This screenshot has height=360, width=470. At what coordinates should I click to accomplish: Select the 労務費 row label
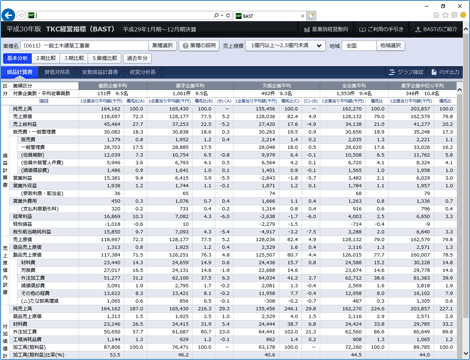pos(28,270)
